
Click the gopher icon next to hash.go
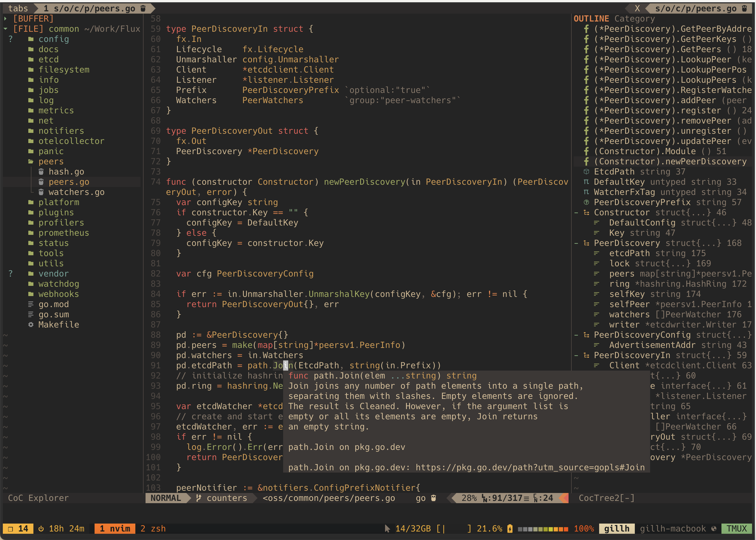(x=41, y=172)
